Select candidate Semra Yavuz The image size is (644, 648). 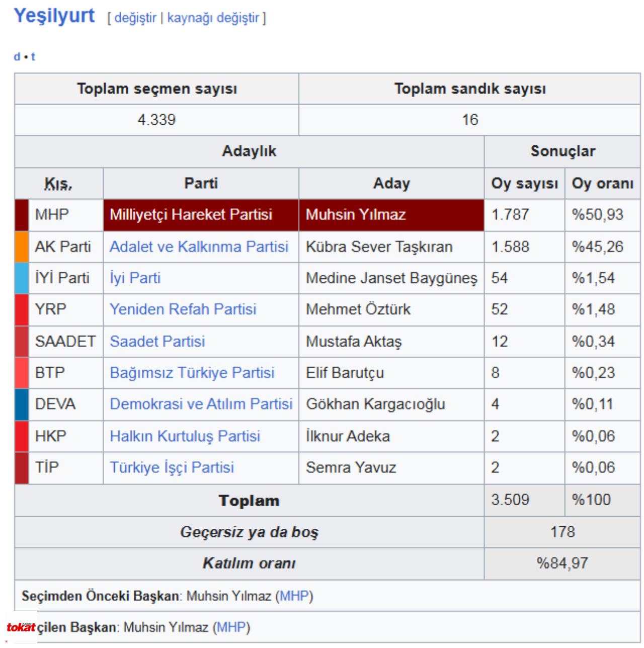click(351, 467)
